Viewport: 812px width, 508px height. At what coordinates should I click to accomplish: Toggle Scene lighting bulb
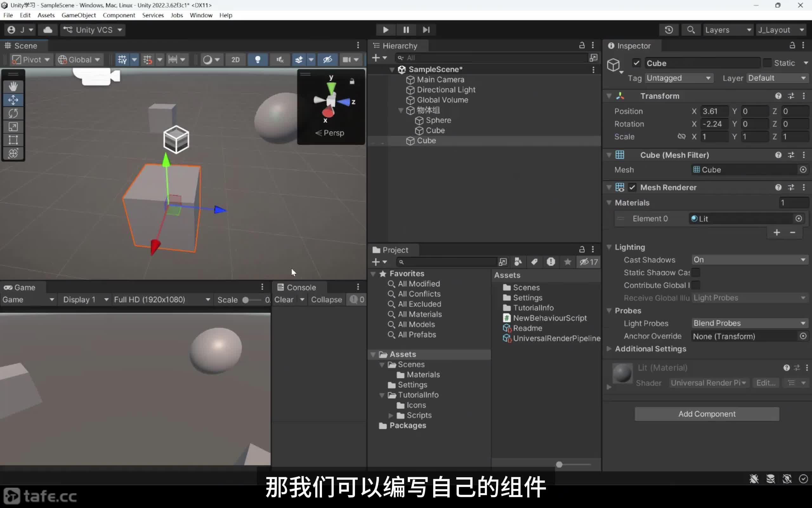pyautogui.click(x=257, y=60)
